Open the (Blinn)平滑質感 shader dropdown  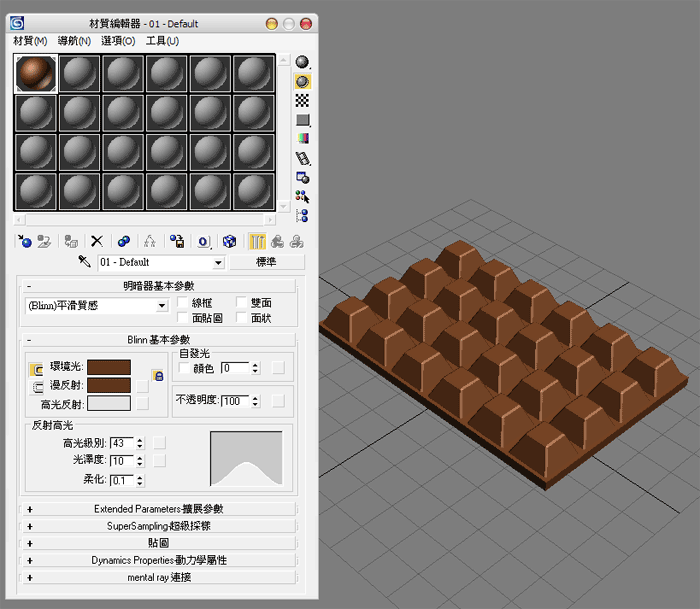coord(162,306)
